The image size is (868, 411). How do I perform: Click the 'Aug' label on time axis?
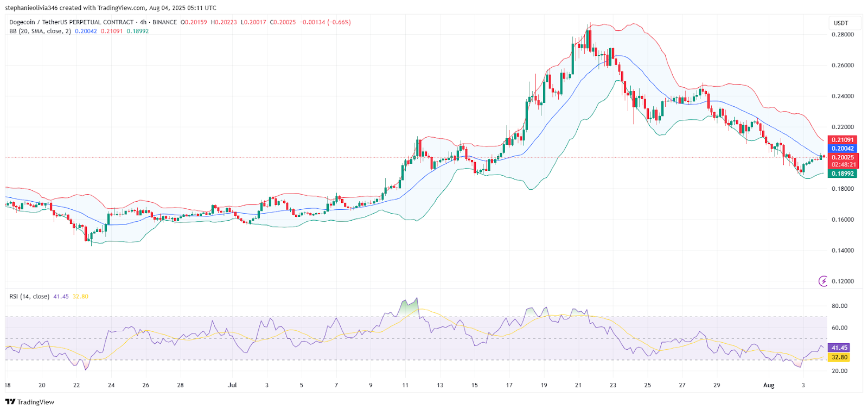point(768,385)
